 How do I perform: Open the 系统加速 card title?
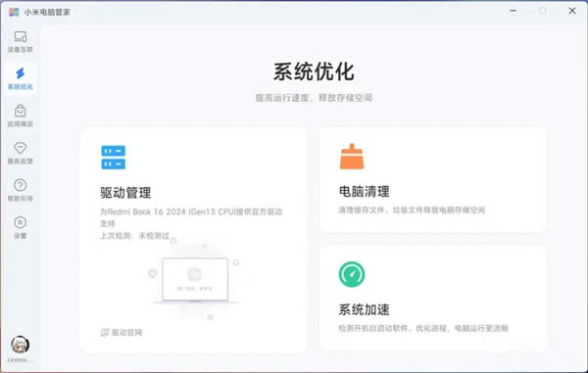(x=365, y=309)
